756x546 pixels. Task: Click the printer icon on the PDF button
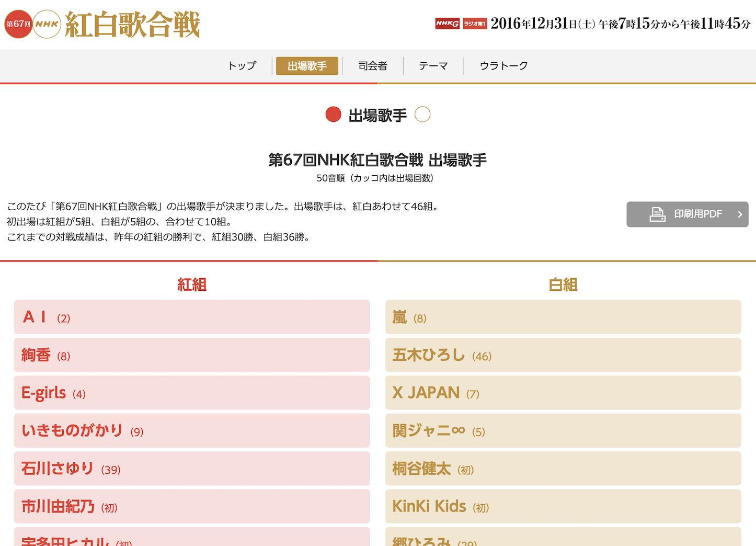coord(657,214)
